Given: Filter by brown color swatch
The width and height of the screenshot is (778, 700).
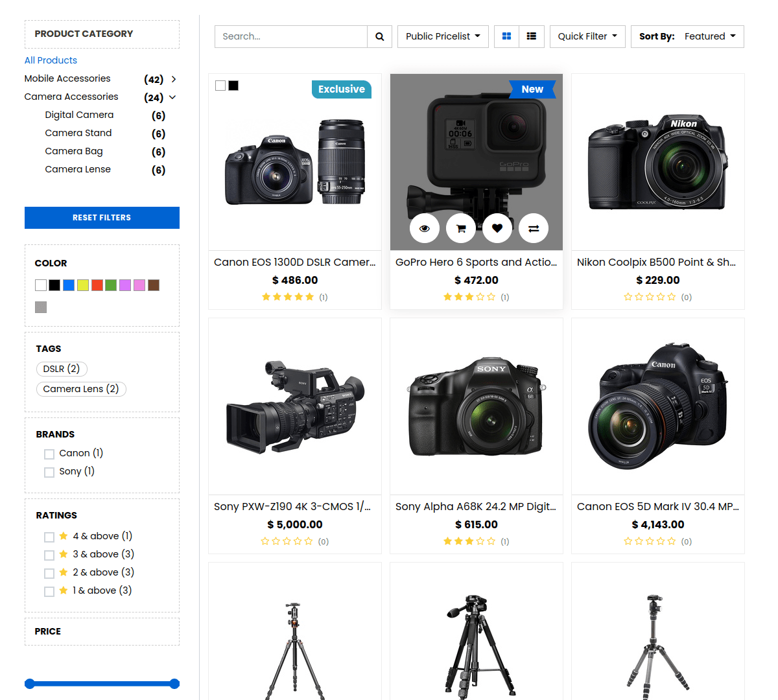Looking at the screenshot, I should (154, 285).
